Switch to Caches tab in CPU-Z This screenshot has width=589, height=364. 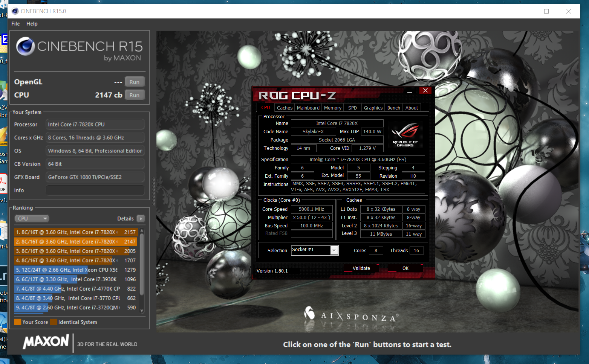coord(285,108)
